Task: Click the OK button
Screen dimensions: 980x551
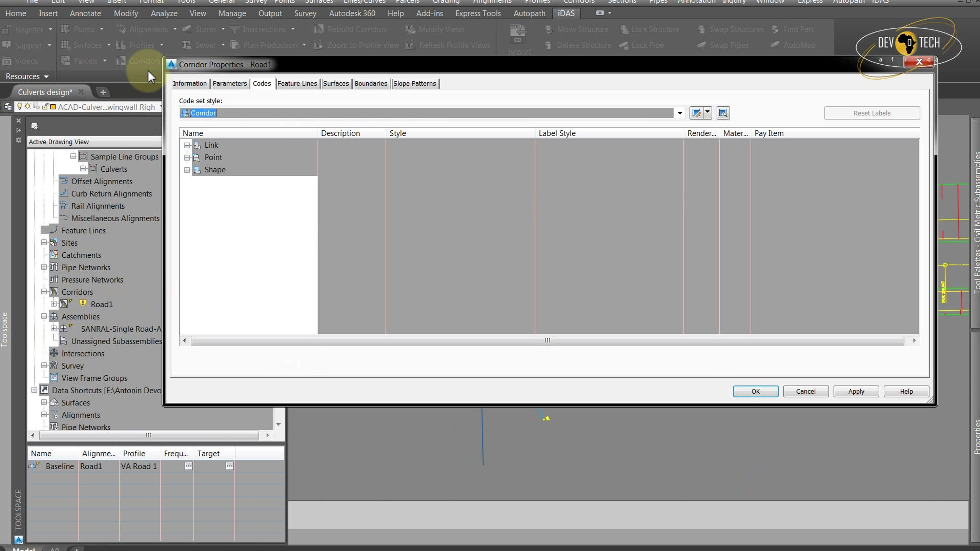Action: pyautogui.click(x=756, y=391)
